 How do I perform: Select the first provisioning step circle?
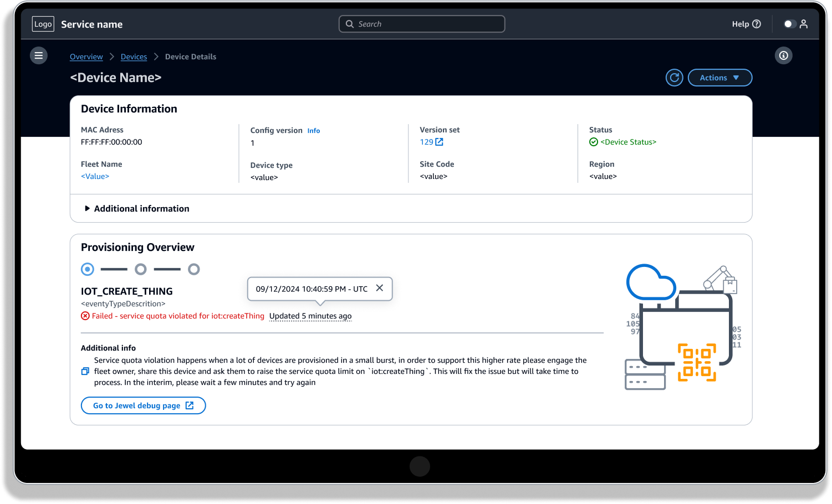point(88,269)
